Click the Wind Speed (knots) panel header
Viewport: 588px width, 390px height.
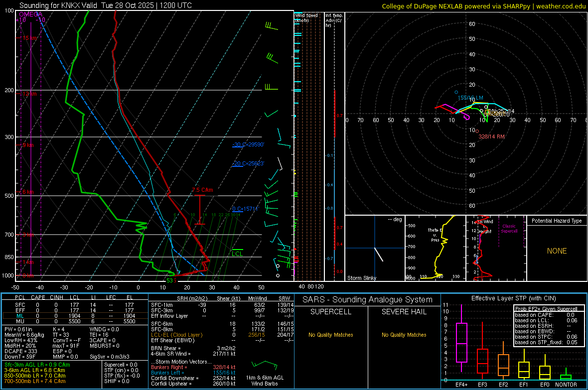click(x=306, y=17)
